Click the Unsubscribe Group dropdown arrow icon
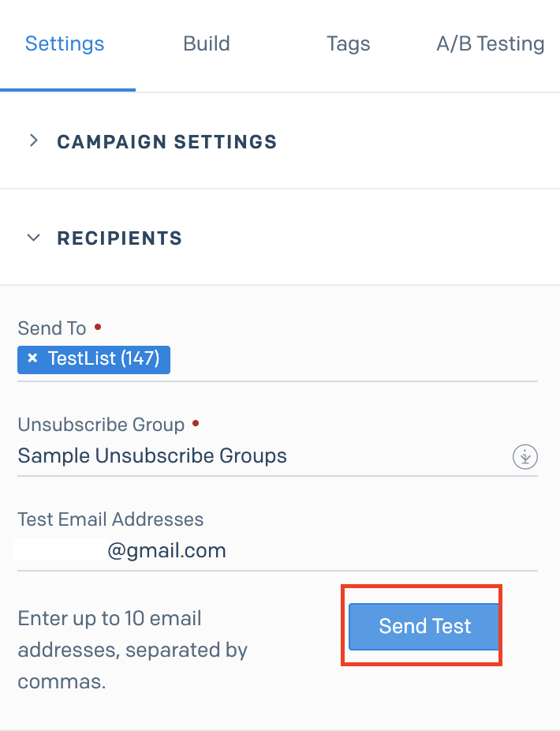 [x=525, y=456]
